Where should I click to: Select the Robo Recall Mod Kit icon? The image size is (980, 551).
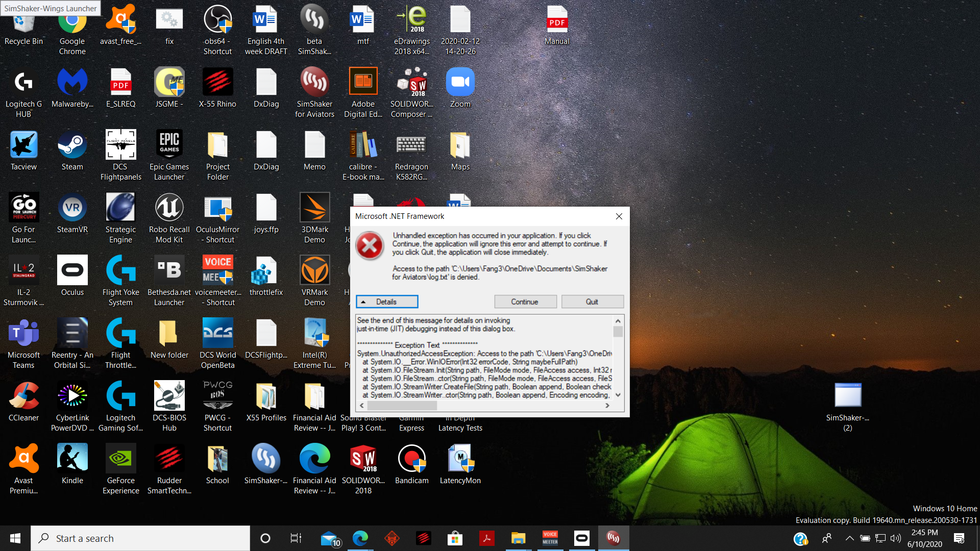(169, 219)
